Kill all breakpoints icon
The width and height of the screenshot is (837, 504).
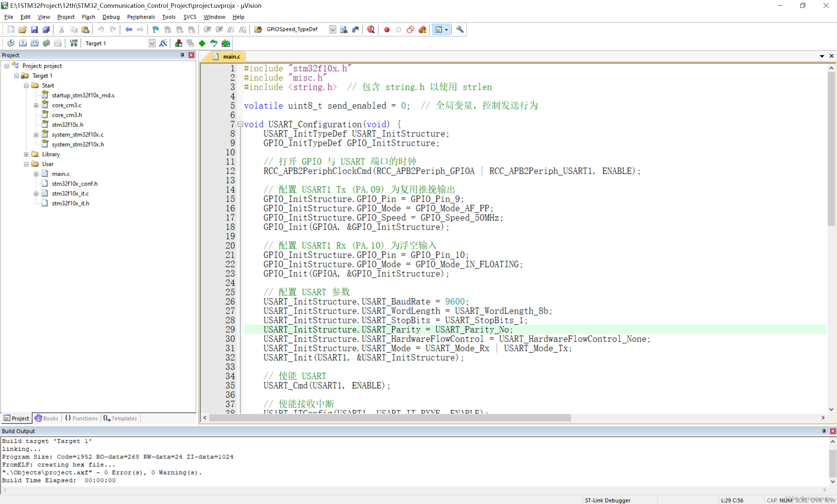(x=422, y=29)
